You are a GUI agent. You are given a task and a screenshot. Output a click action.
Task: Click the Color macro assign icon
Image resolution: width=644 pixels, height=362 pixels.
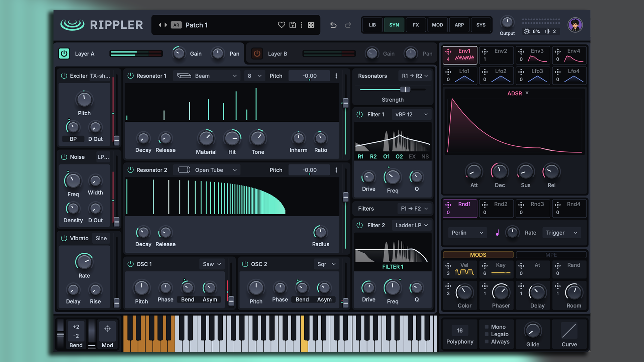448,286
